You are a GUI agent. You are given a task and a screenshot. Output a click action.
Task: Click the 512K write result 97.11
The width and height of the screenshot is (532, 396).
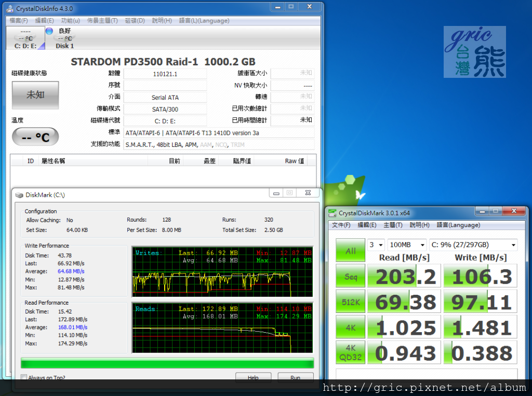coord(481,302)
